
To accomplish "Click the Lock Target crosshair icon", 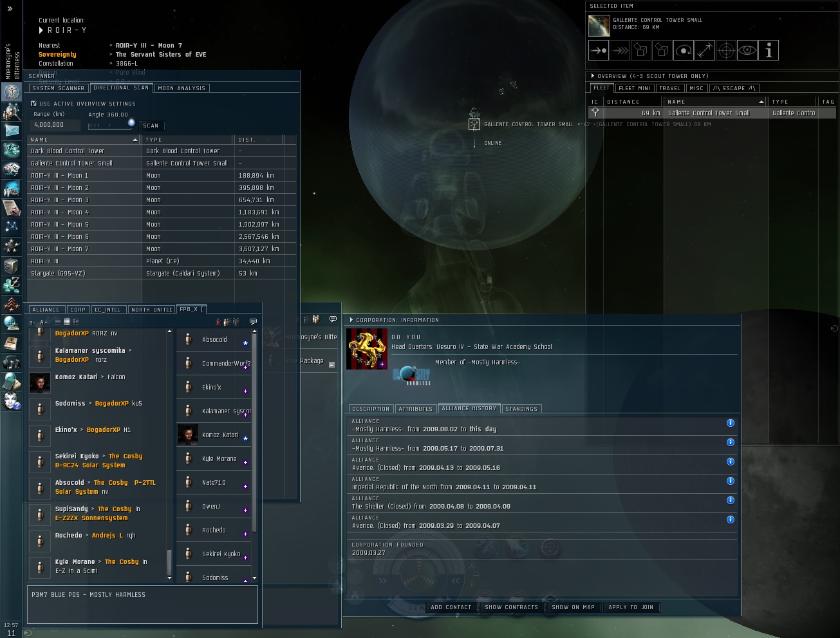I will [726, 50].
